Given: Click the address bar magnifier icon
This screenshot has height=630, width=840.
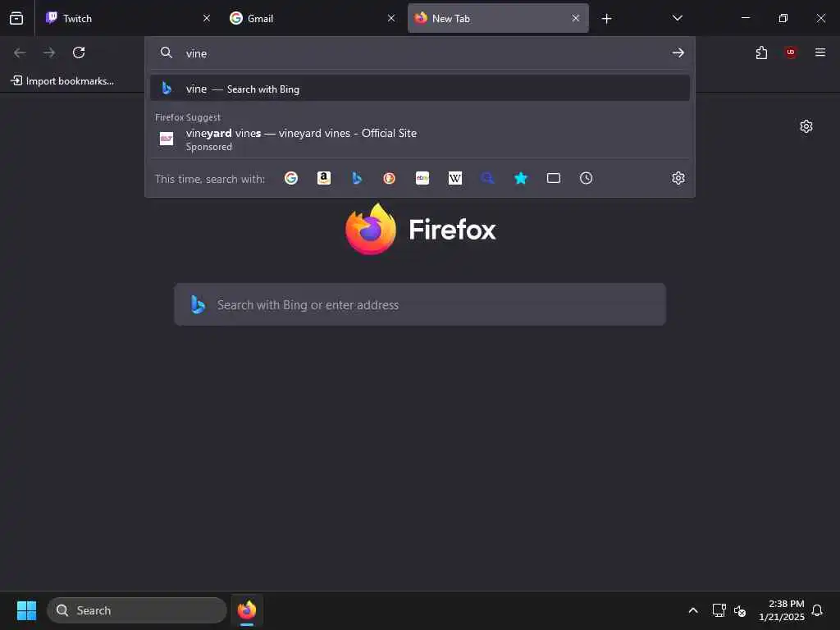Looking at the screenshot, I should click(x=167, y=52).
